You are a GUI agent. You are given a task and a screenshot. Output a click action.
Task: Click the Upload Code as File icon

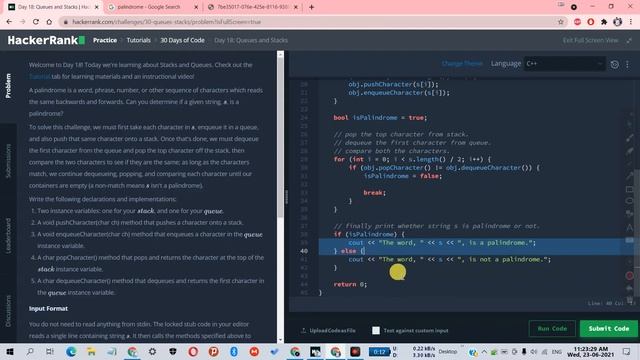303,330
